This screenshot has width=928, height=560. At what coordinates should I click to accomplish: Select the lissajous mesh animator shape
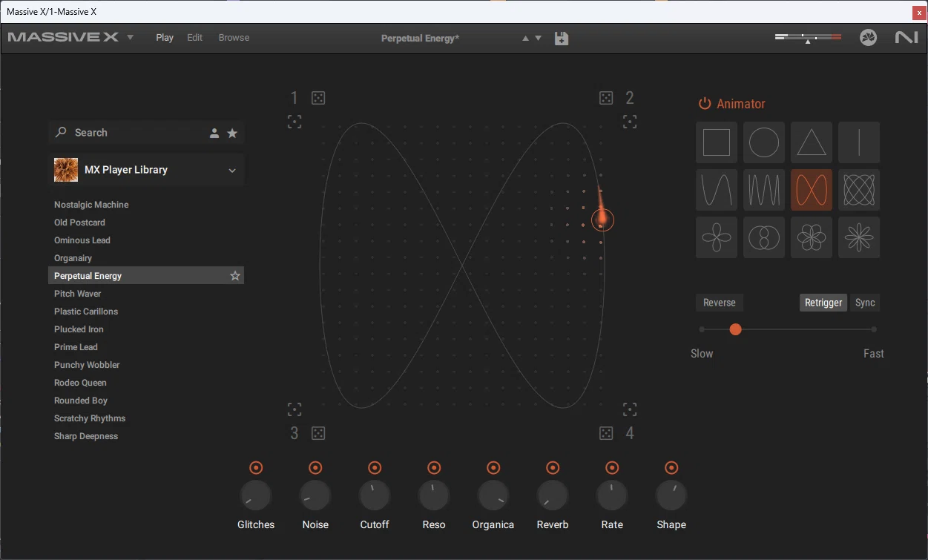coord(859,190)
